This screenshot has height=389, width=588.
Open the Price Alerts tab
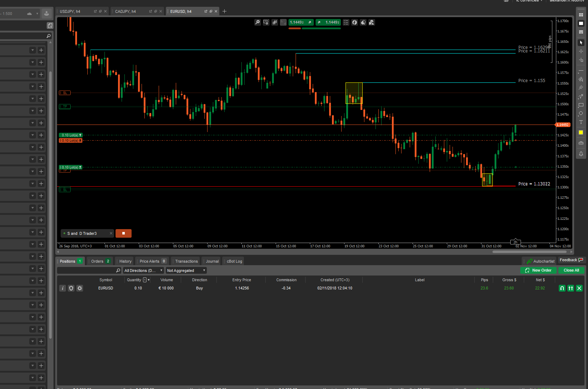[x=153, y=261]
